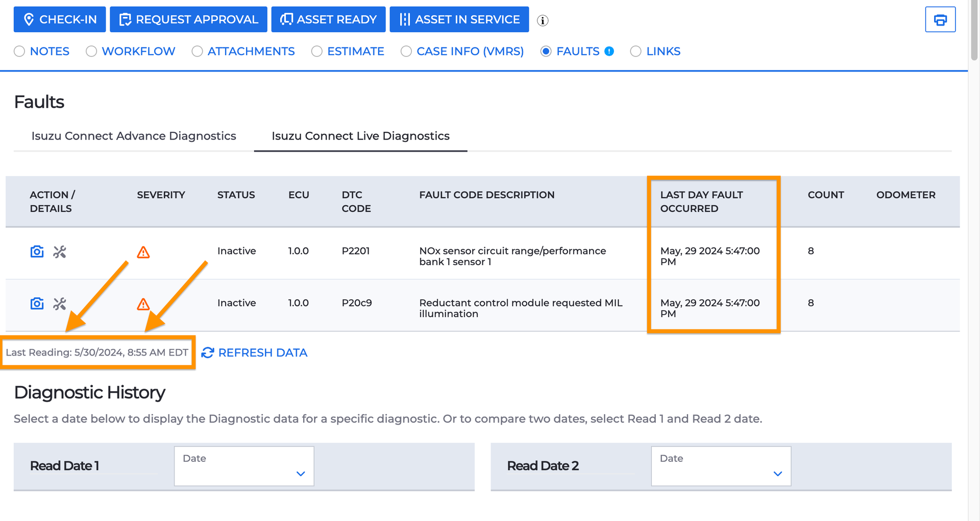Select the Estimate radio button
This screenshot has height=521, width=980.
tap(316, 51)
